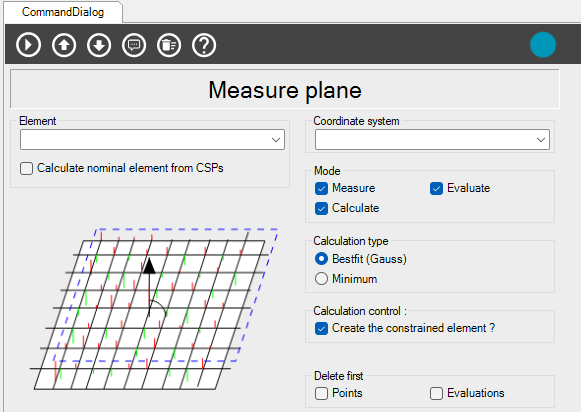Toggle the Evaluate mode checkbox
The image size is (581, 412).
[x=436, y=188]
